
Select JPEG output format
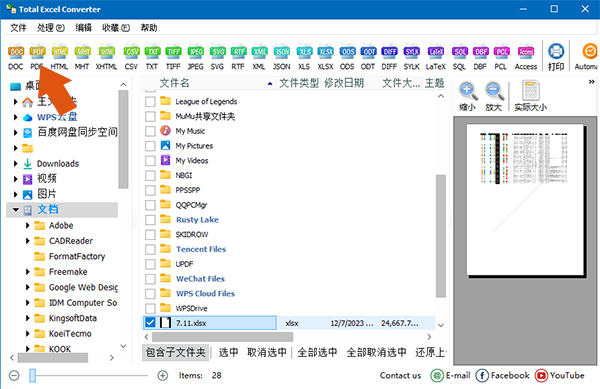[x=195, y=57]
